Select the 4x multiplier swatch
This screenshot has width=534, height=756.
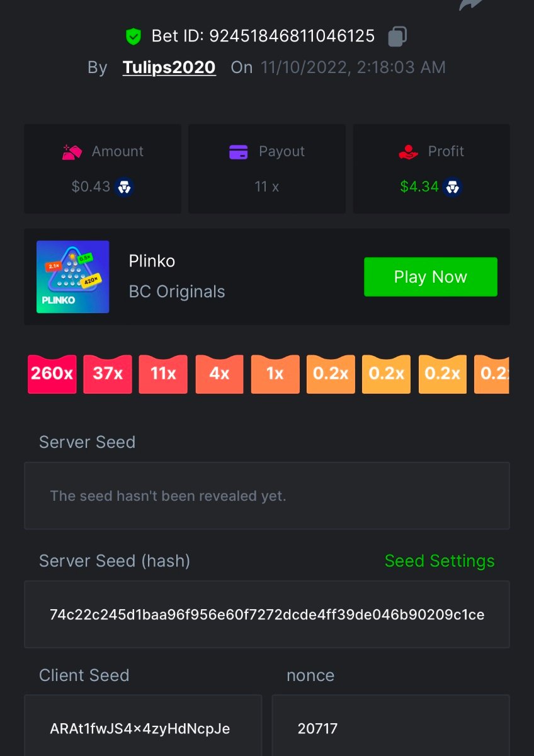point(219,374)
